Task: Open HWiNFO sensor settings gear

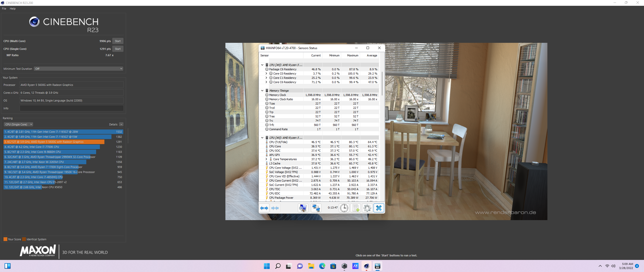Action: [x=367, y=208]
